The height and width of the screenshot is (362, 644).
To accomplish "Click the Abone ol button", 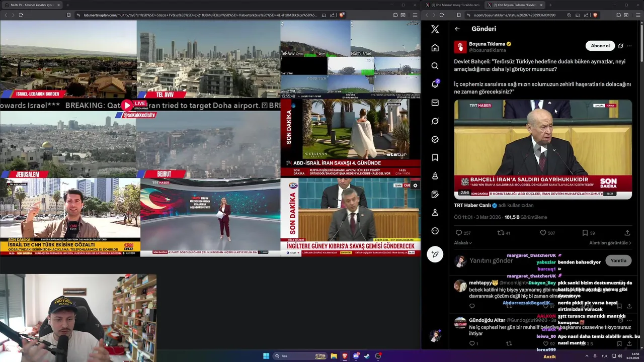I will 600,46.
